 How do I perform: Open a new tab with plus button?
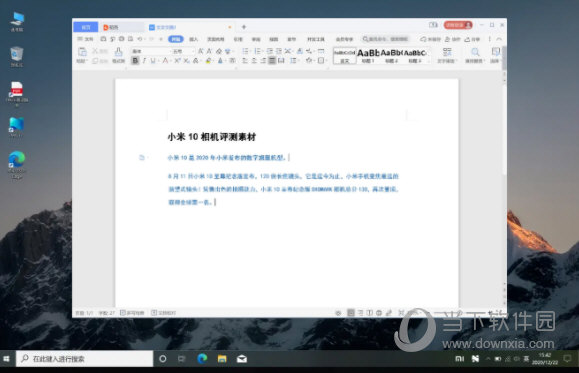(244, 27)
